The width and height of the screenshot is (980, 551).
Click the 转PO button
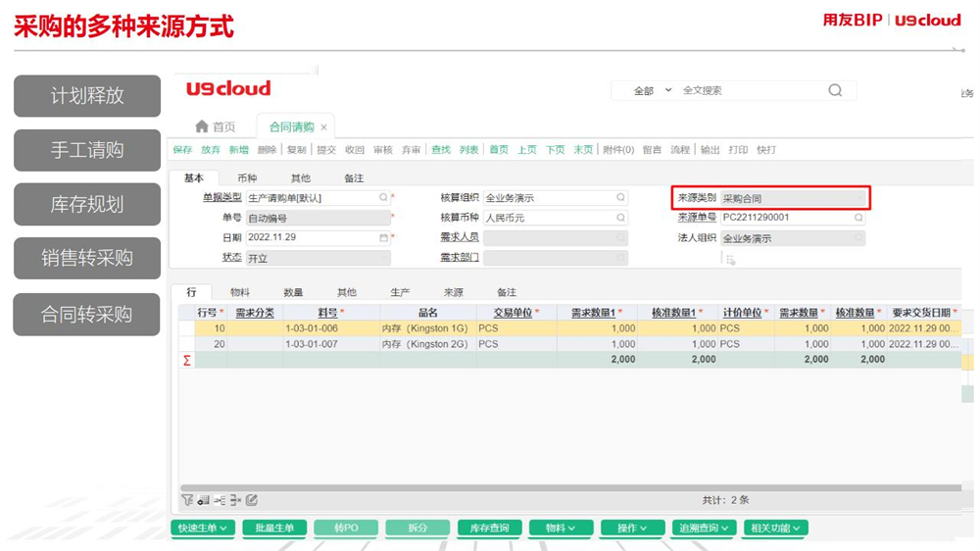coord(346,527)
